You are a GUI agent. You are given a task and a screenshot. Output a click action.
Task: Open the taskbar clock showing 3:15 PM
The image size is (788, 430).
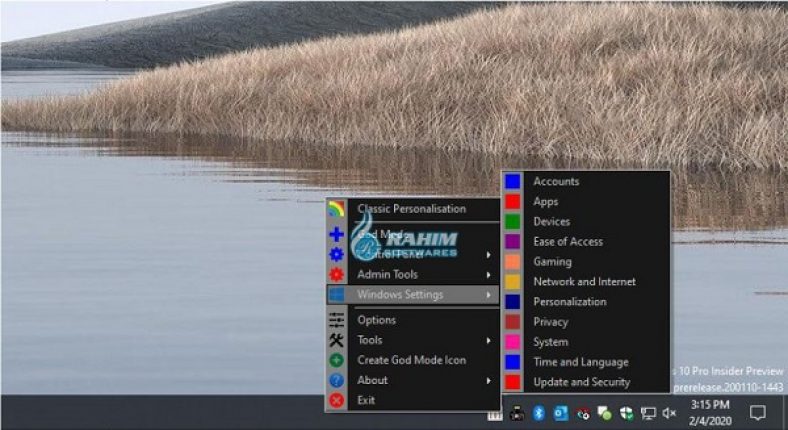[x=710, y=412]
